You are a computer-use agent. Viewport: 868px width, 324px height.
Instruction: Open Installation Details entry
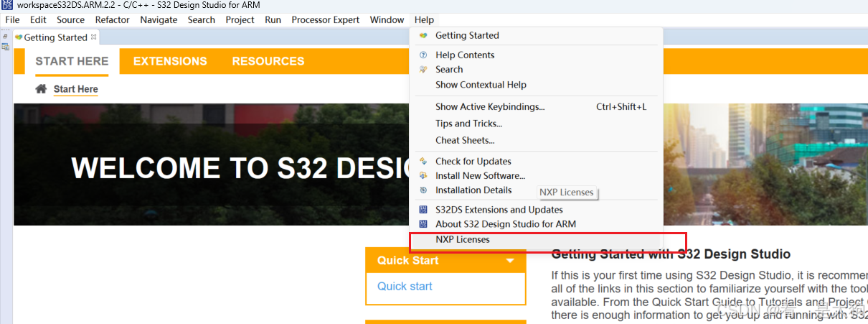coord(536,190)
